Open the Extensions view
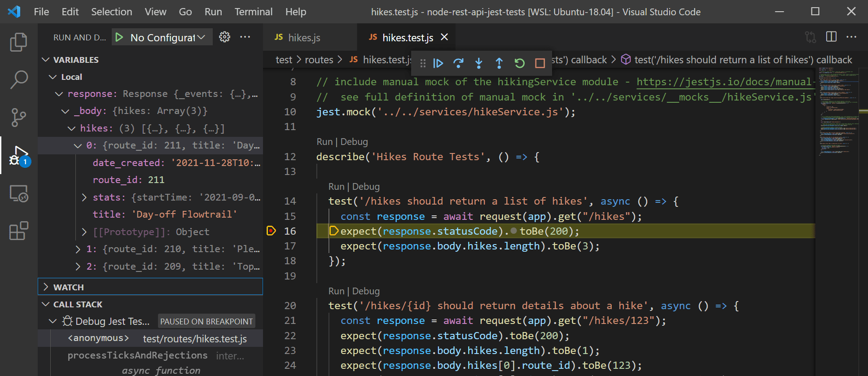 [x=18, y=231]
